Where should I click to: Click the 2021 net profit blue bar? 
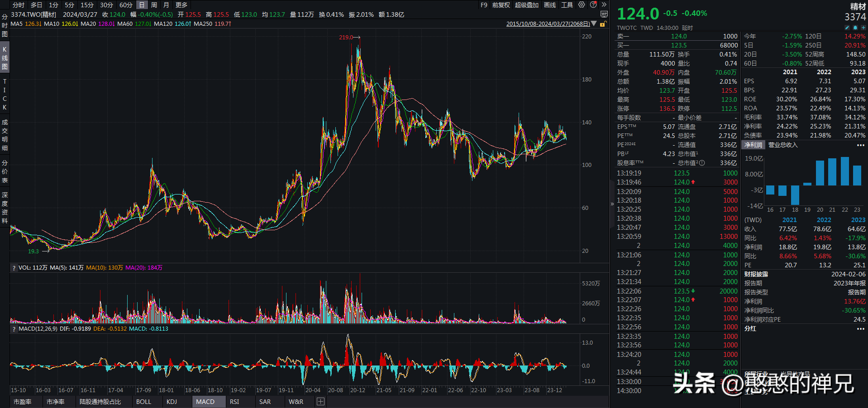832,172
